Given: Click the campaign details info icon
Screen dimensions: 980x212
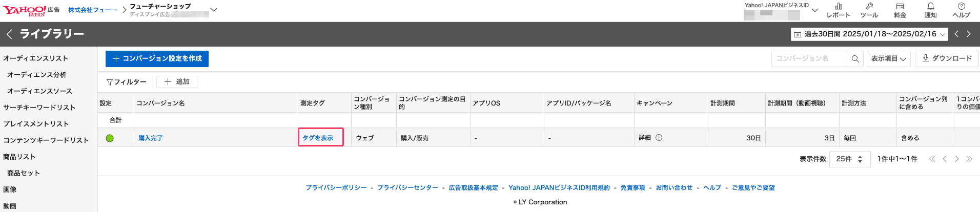Looking at the screenshot, I should pos(659,138).
